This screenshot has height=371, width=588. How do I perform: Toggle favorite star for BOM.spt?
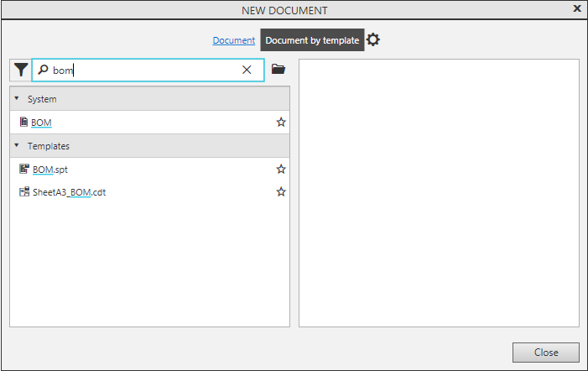coord(281,169)
